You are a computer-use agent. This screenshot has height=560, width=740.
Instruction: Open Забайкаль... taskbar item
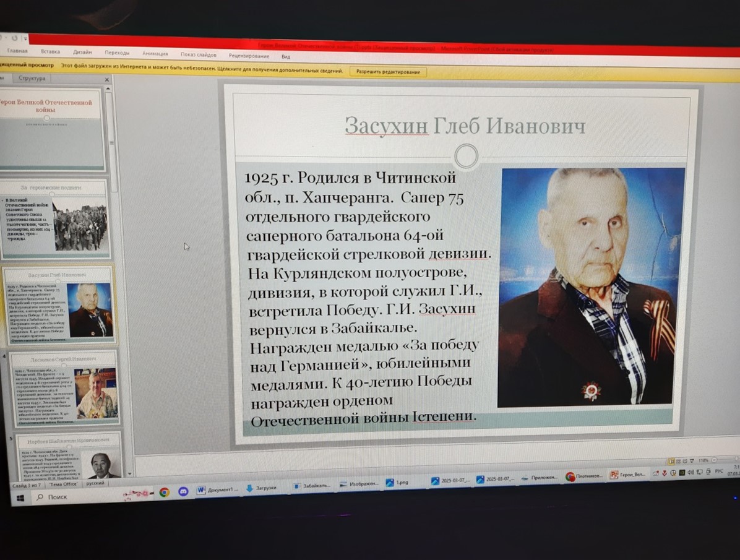[311, 486]
